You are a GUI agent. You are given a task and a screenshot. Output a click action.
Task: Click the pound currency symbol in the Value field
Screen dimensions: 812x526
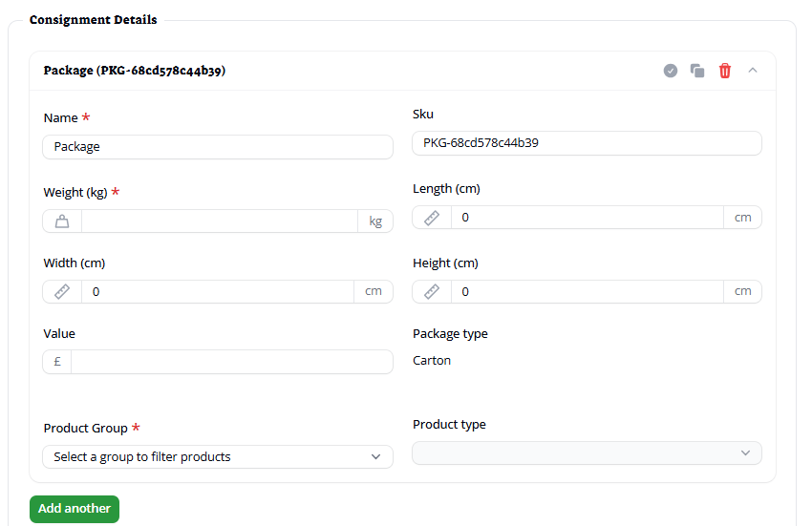pos(57,362)
